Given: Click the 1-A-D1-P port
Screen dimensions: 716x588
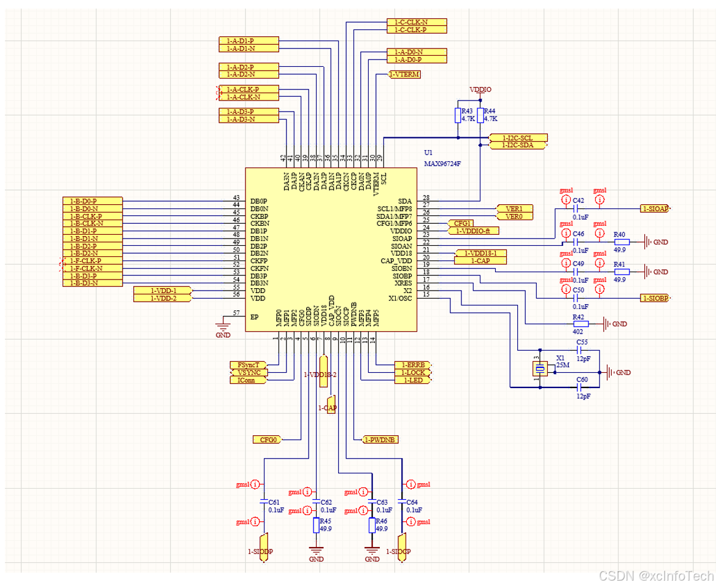Looking at the screenshot, I should [249, 40].
